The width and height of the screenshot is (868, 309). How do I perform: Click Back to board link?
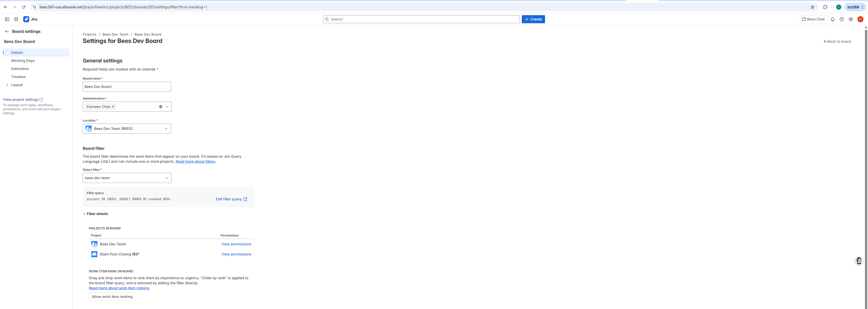(837, 41)
